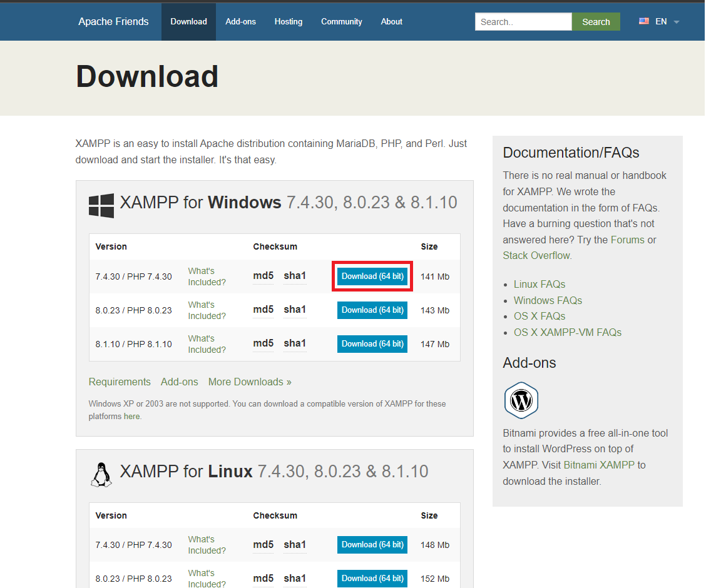721x588 pixels.
Task: Show md5 checksum for Windows 7.4.30
Action: (x=263, y=276)
